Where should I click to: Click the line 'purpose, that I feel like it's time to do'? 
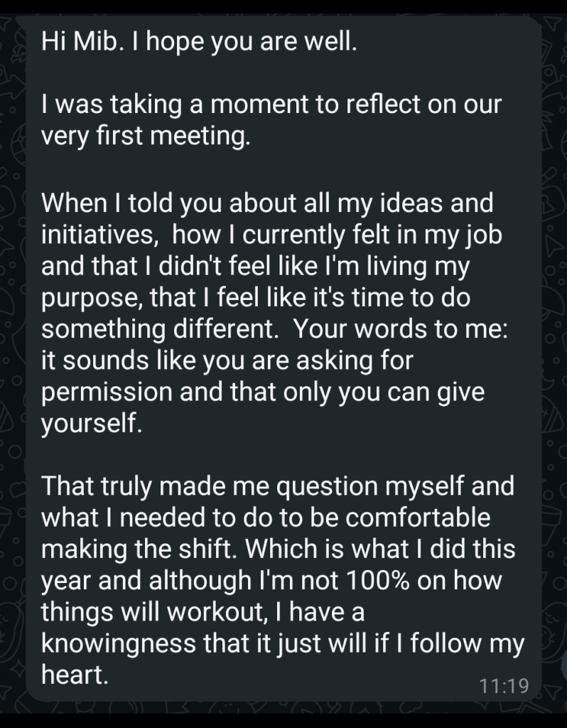[256, 298]
